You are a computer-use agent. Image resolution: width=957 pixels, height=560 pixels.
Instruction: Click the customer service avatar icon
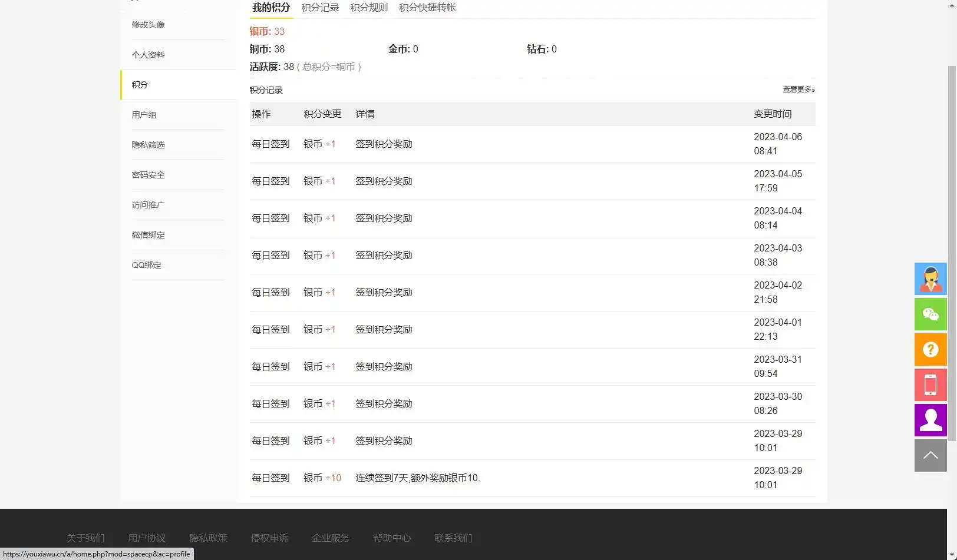(x=930, y=279)
